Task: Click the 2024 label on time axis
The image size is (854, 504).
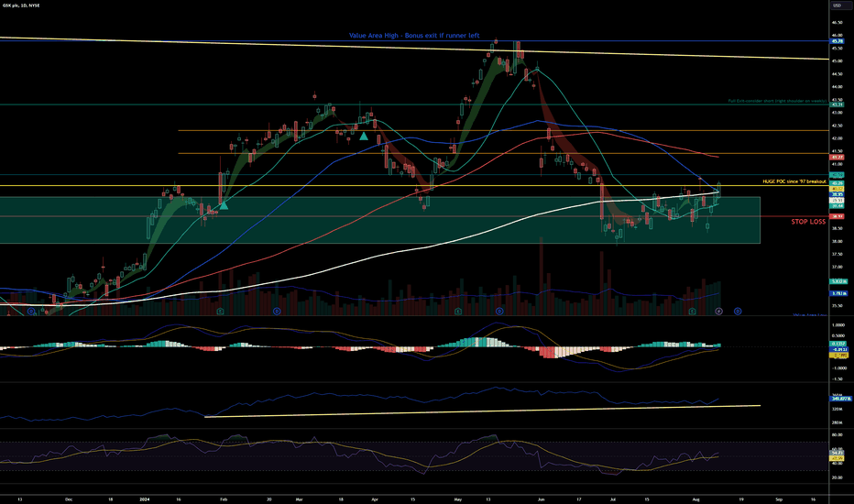Action: click(145, 499)
